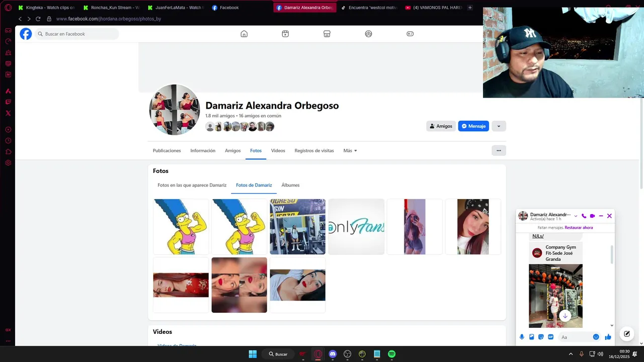The image size is (644, 362).
Task: Jump to latest message arrow in chat
Action: point(565,316)
